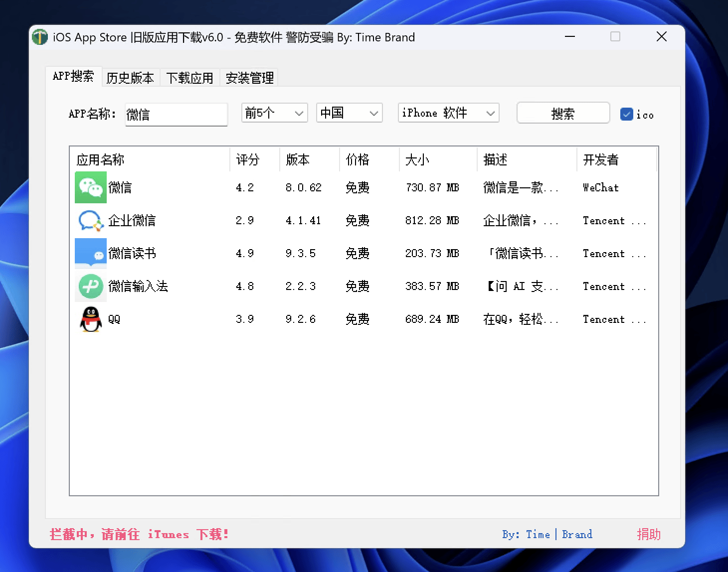The width and height of the screenshot is (728, 572).
Task: Select the 企业微信 app icon
Action: tap(90, 220)
